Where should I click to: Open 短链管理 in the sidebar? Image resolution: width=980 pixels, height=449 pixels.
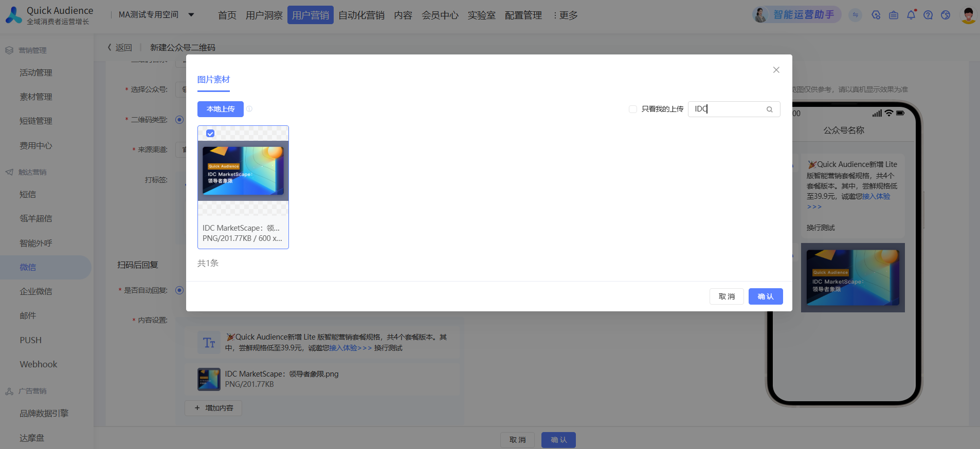[36, 121]
